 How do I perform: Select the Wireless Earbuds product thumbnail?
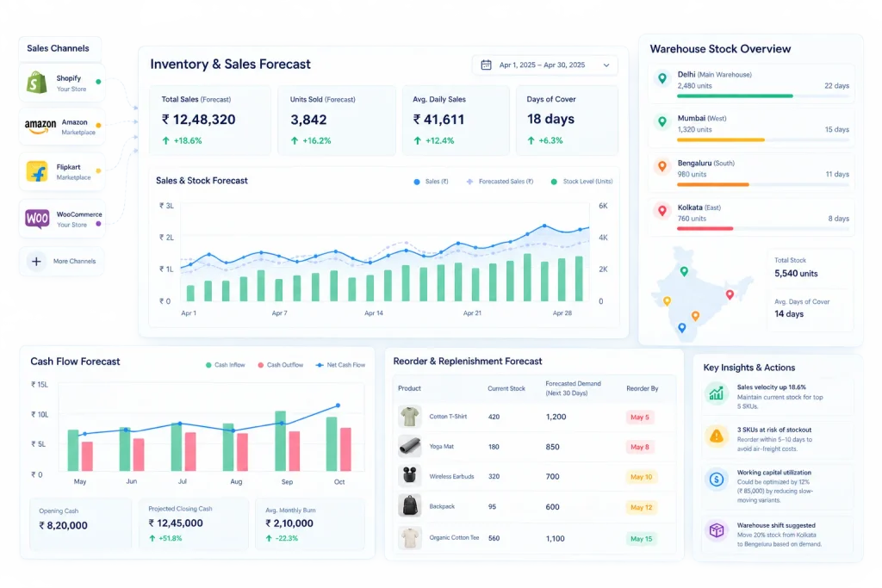pos(409,475)
